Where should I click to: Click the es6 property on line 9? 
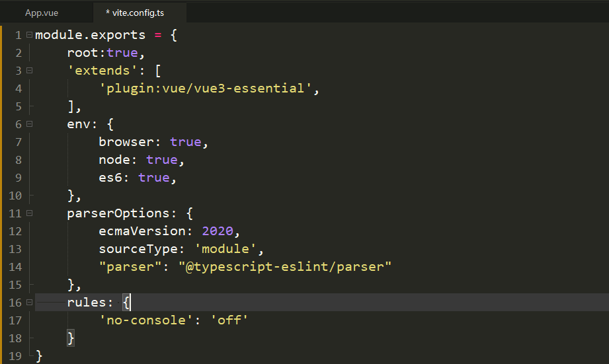pos(114,178)
